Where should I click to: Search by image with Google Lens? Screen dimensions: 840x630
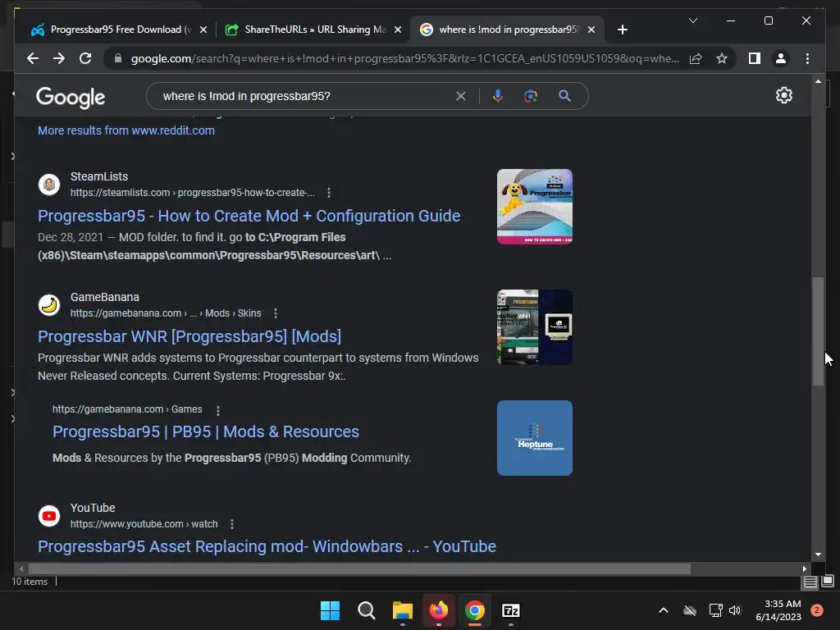531,96
